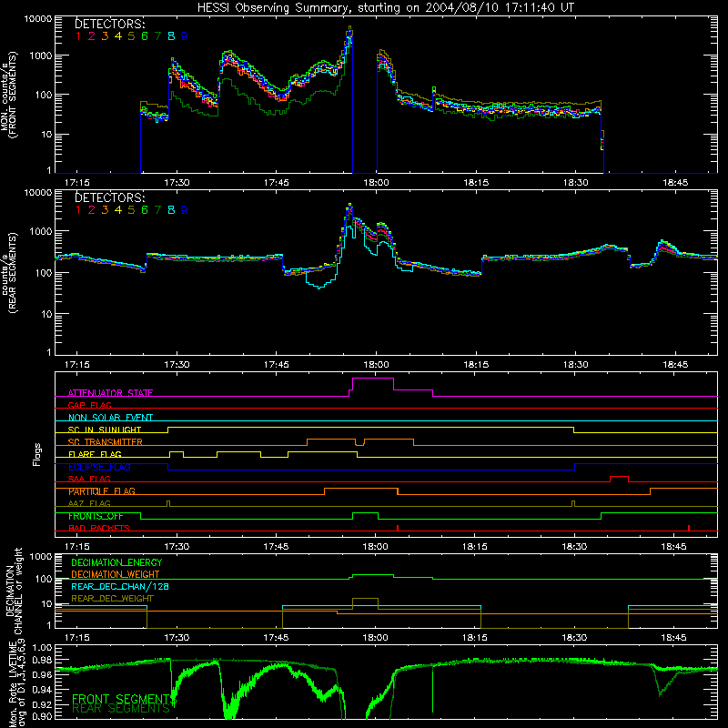The height and width of the screenshot is (728, 728).
Task: Click the SC_TRANSMITTER flag label
Action: 106,441
